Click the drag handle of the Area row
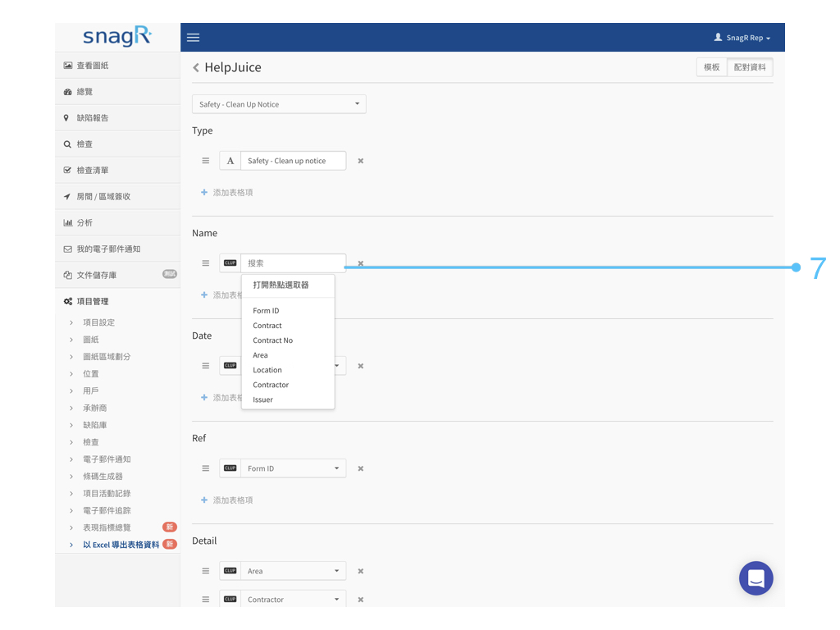Screen dimensions: 840x630 point(206,571)
